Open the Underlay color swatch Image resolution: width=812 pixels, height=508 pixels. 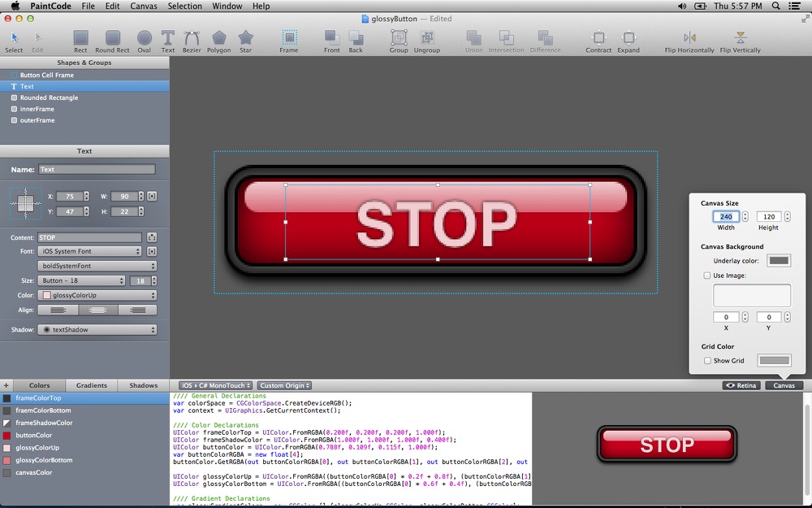click(x=779, y=261)
